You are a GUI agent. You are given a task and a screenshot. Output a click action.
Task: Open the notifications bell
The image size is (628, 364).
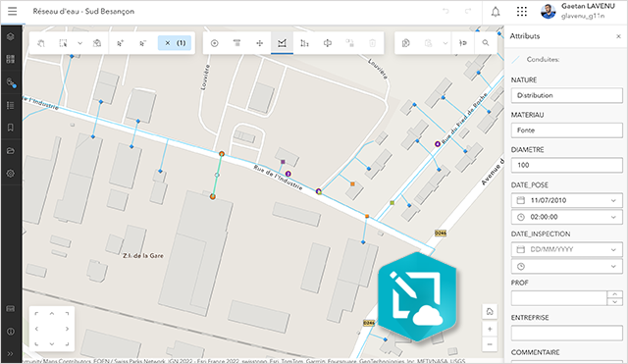(x=496, y=12)
